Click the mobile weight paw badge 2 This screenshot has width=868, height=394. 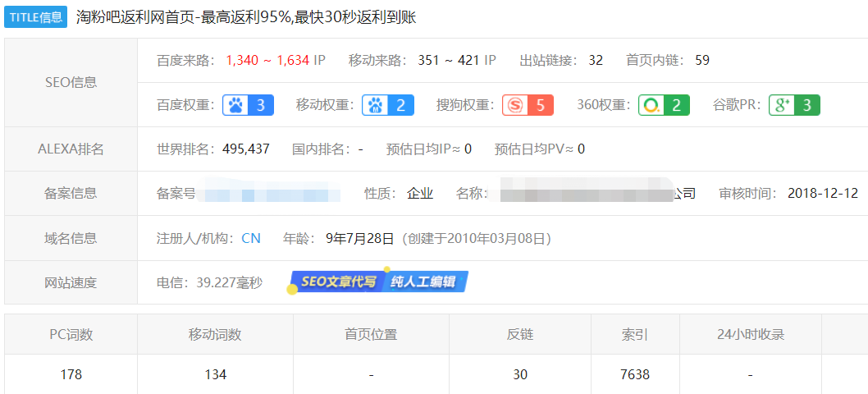387,105
